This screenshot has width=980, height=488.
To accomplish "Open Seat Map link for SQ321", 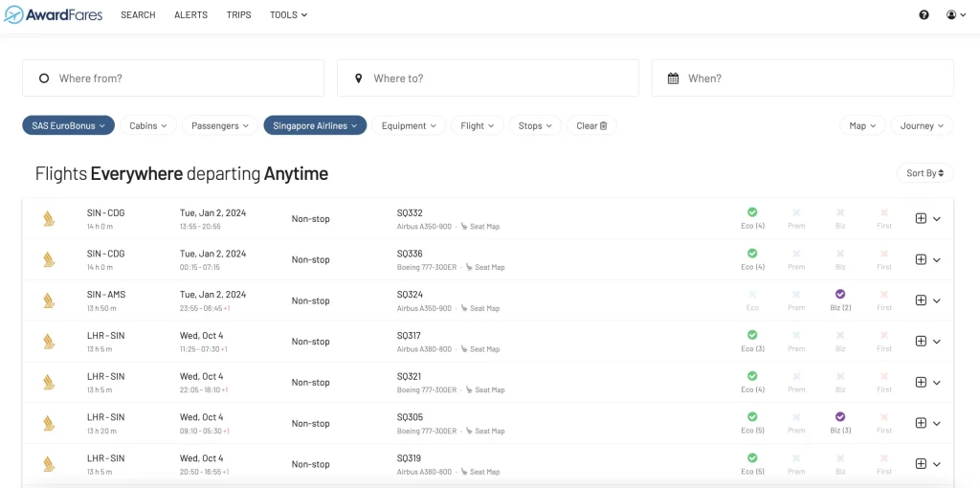I will [x=485, y=389].
